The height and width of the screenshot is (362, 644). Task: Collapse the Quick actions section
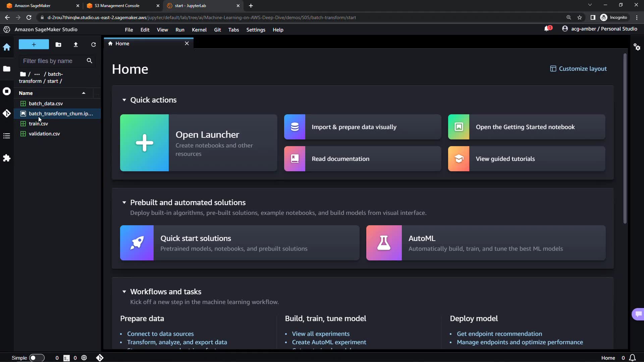(x=124, y=100)
